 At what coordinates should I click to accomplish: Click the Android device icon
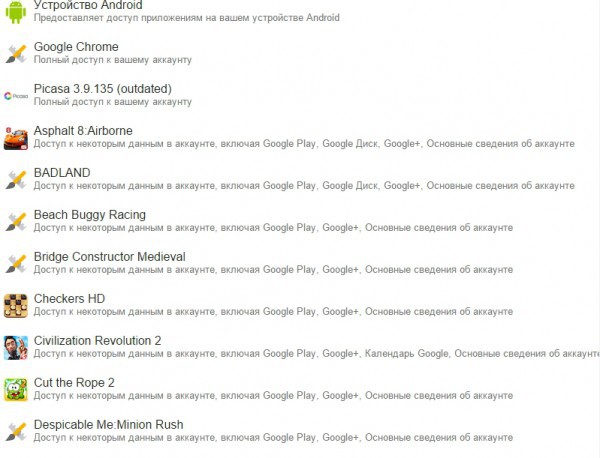[x=15, y=11]
